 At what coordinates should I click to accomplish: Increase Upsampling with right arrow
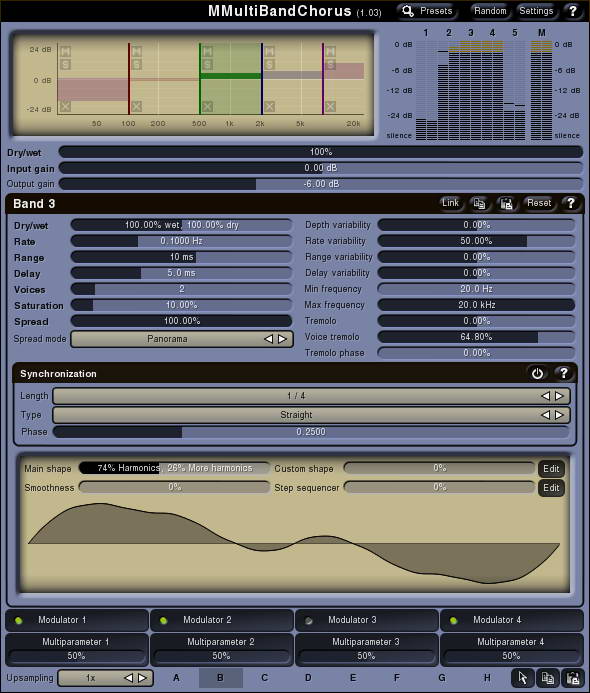(x=142, y=678)
